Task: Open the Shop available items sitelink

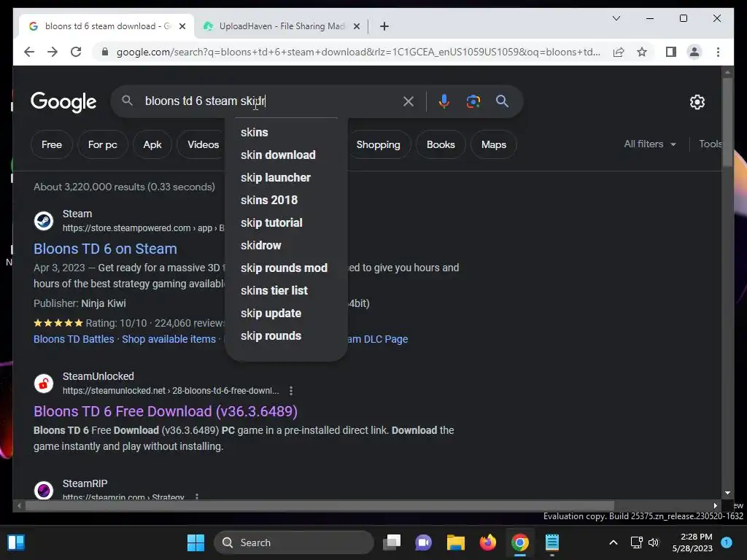Action: [x=169, y=339]
